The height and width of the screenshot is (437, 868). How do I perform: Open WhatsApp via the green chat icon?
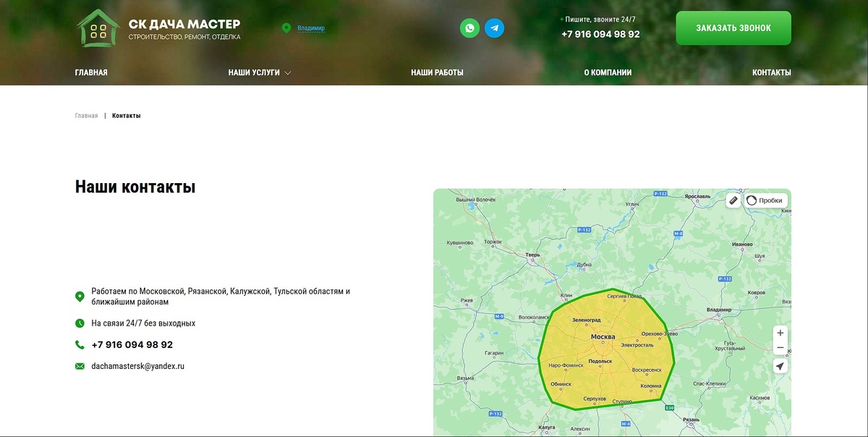(469, 27)
